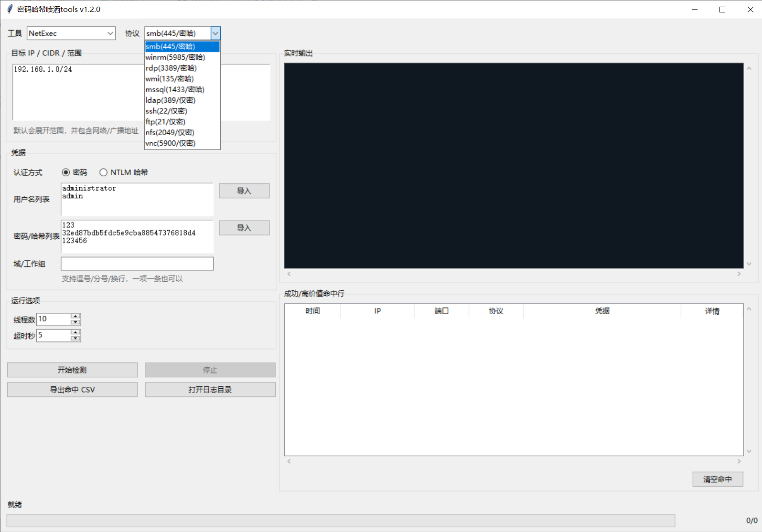
Task: Click 导入 button for username list
Action: [x=244, y=191]
